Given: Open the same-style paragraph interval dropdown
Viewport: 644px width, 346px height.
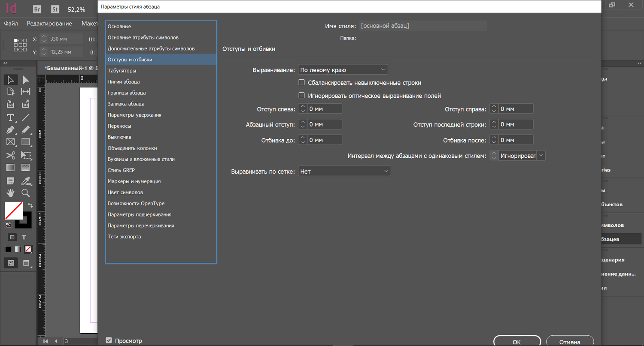Looking at the screenshot, I should (x=522, y=156).
